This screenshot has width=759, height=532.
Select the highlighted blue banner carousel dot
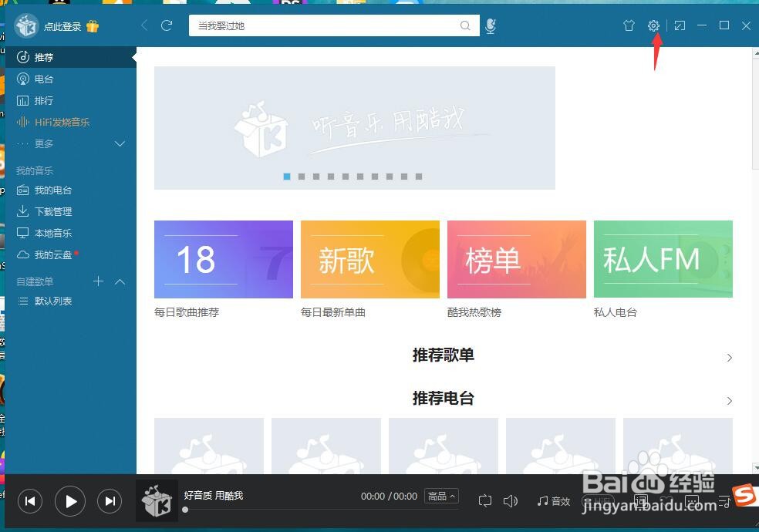tap(287, 177)
